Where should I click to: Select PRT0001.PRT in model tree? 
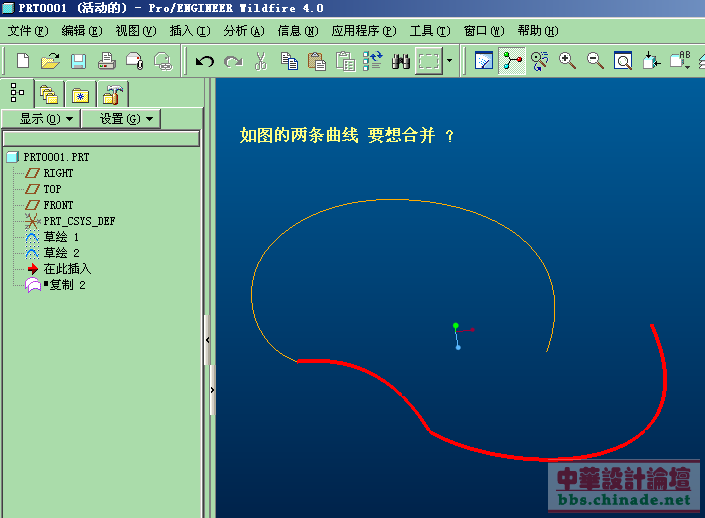coord(48,157)
